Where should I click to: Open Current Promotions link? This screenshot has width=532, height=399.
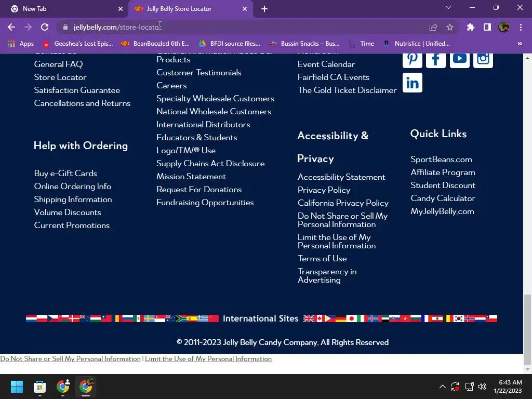pos(72,225)
